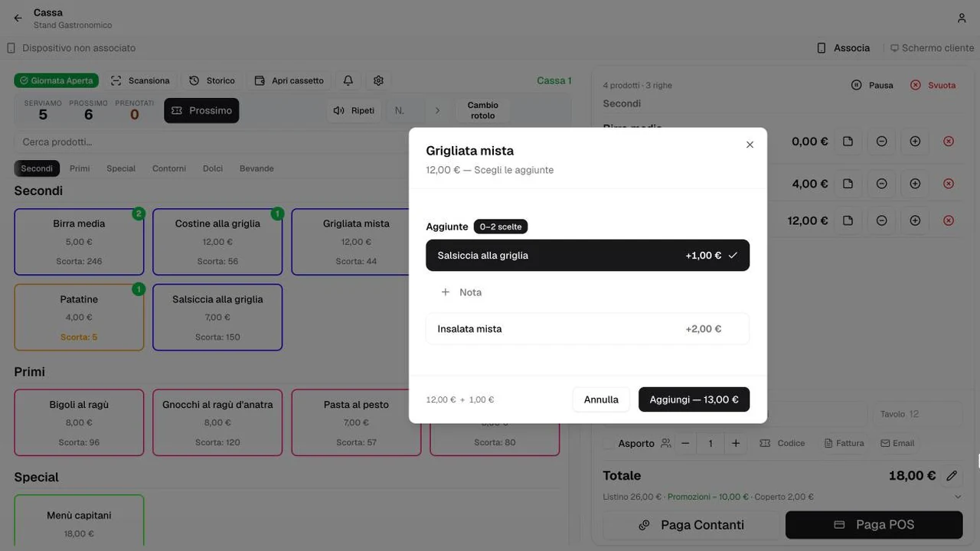
Task: Remove the 4,00 € cart row
Action: (949, 184)
